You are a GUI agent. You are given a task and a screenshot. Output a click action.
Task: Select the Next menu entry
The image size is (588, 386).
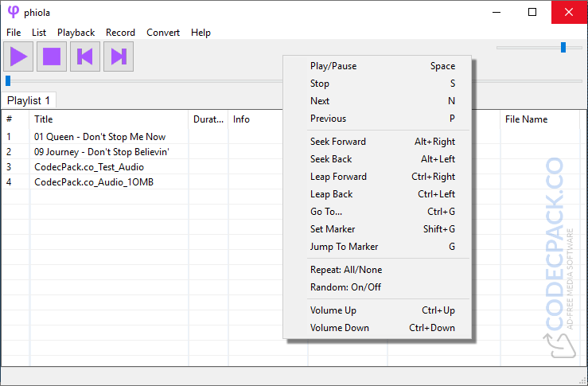[377, 101]
